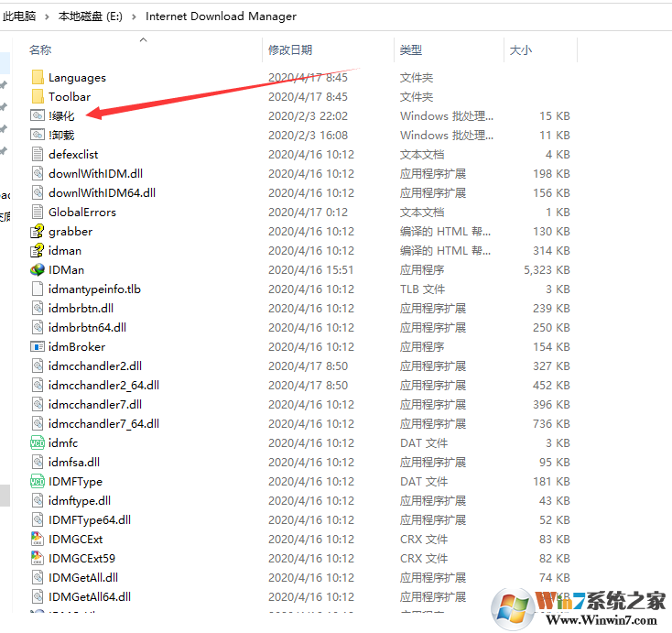Expand breadcrumb chevron after 本地磁盘 (E:)
The image size is (672, 633).
click(135, 16)
